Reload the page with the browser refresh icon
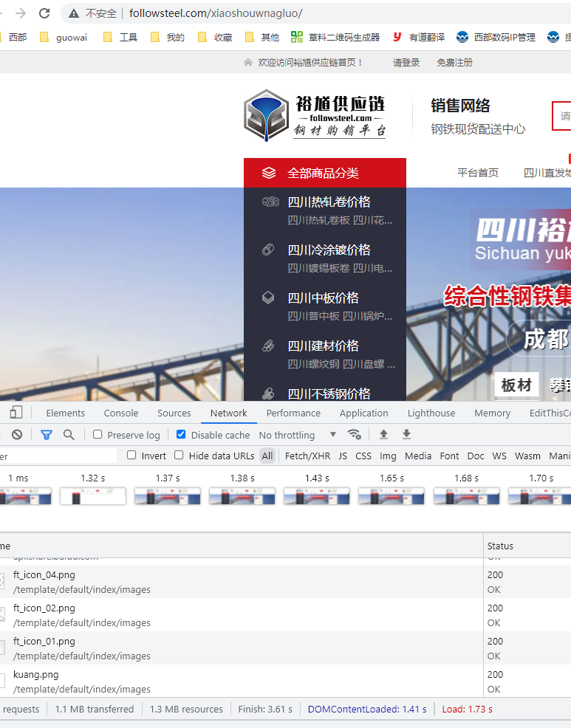The image size is (571, 728). click(44, 13)
